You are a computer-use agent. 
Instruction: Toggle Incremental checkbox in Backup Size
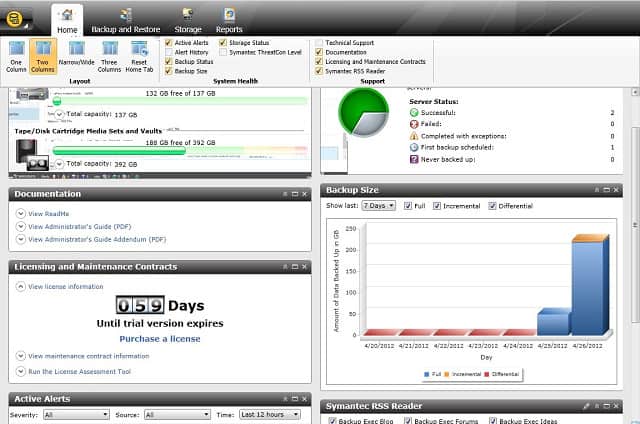tap(437, 206)
